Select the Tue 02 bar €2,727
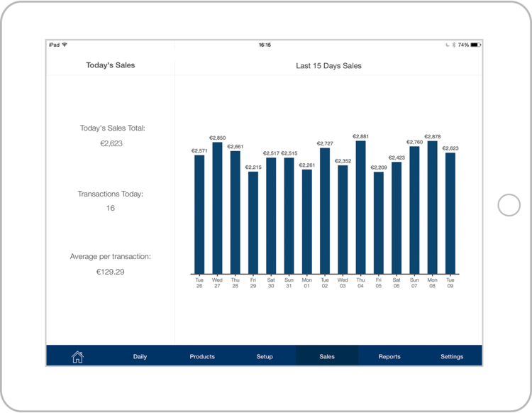The width and height of the screenshot is (532, 413). tap(325, 211)
